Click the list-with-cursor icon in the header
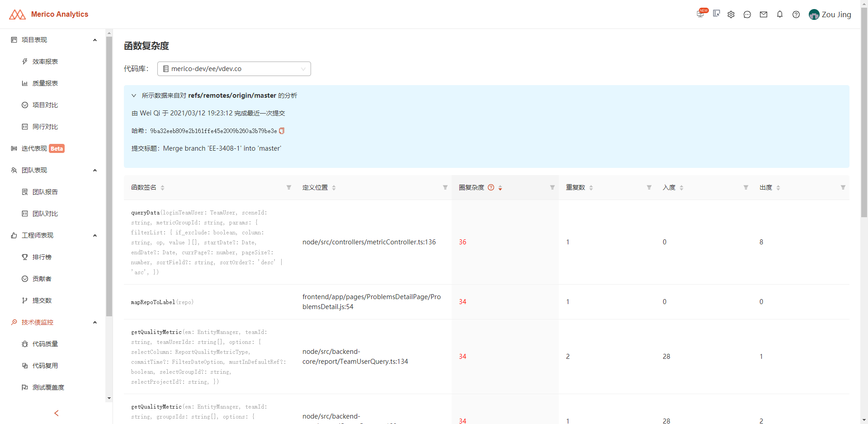 [x=717, y=14]
